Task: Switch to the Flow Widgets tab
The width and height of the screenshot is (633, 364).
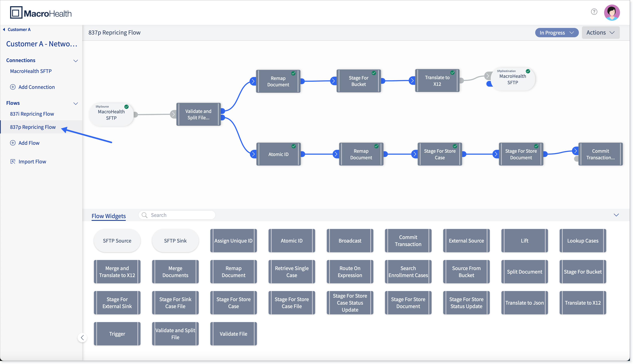Action: tap(108, 216)
